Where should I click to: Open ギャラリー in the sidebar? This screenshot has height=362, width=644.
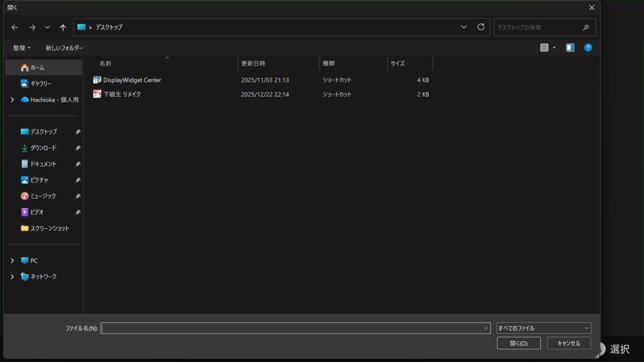pos(41,84)
